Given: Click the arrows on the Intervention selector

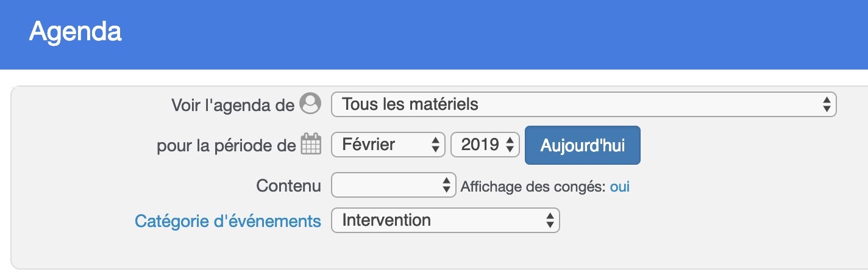Looking at the screenshot, I should pos(549,220).
